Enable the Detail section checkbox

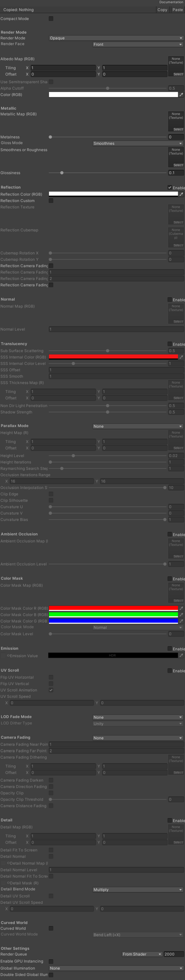[170, 820]
